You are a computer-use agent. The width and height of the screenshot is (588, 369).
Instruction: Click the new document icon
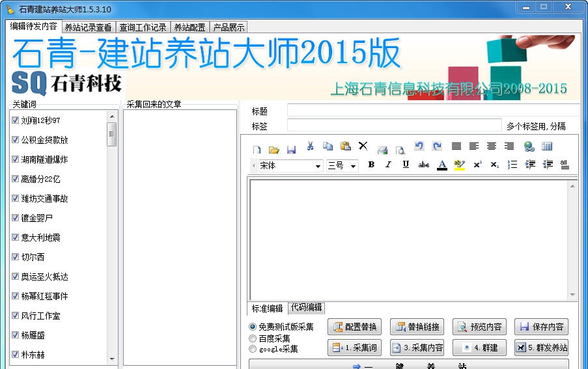[257, 150]
